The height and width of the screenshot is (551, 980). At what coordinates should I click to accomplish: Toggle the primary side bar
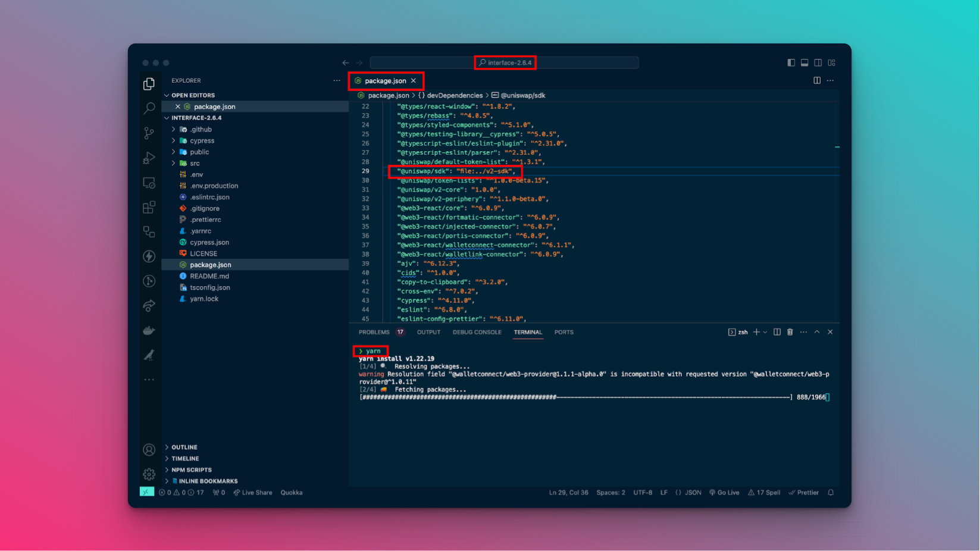pyautogui.click(x=791, y=62)
